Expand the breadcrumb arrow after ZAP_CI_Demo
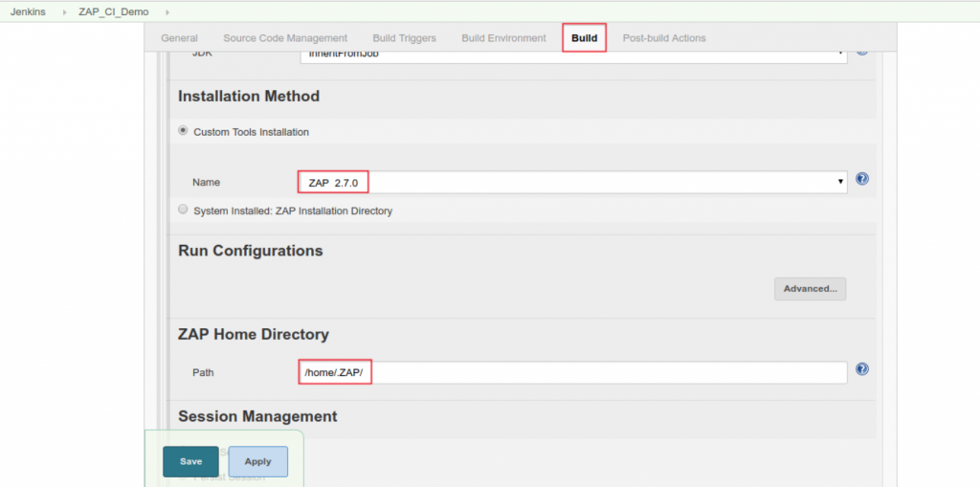 click(x=167, y=11)
